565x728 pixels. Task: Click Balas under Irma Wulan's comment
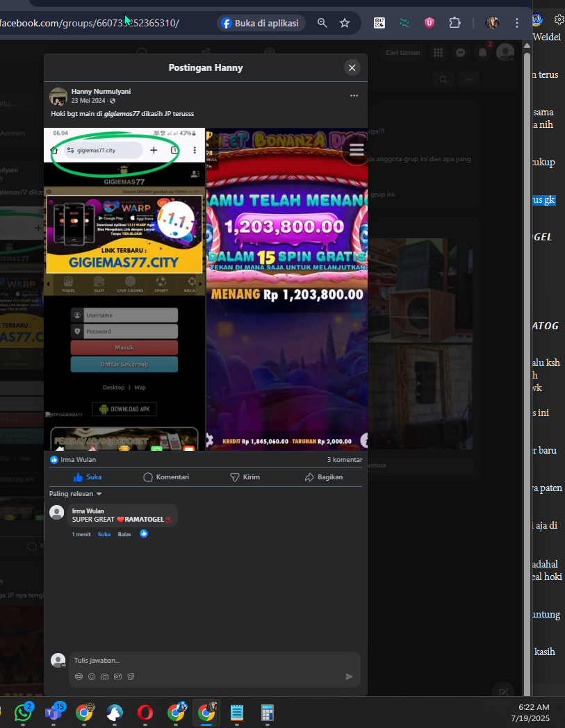tap(124, 534)
